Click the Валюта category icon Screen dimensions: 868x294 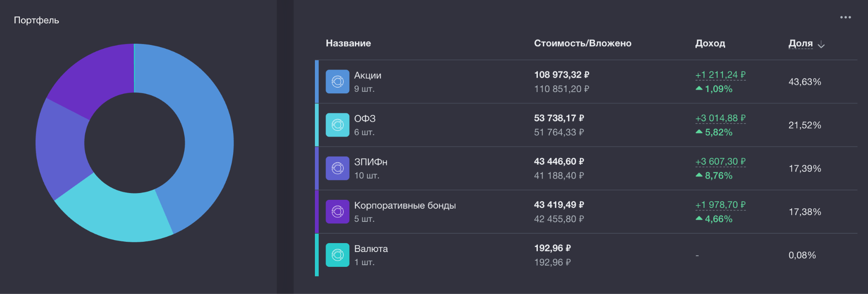coord(337,255)
